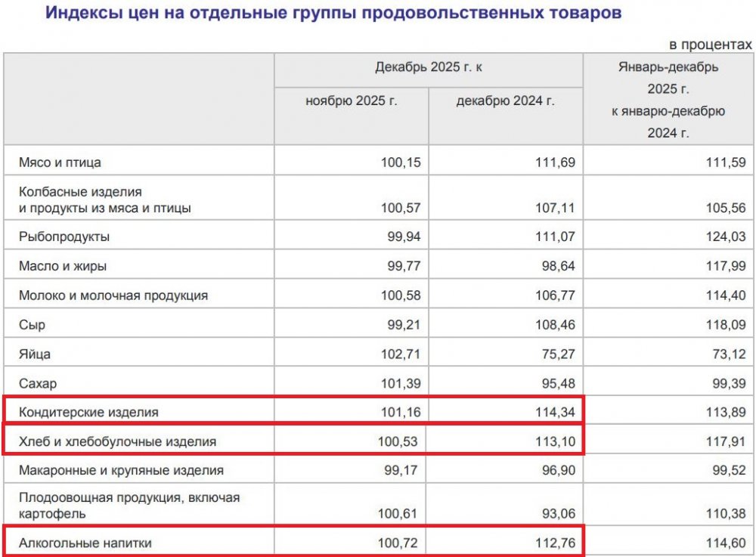Click the 'Макаронные и крупяные изделия' label
Image resolution: width=756 pixels, height=557 pixels.
[121, 470]
